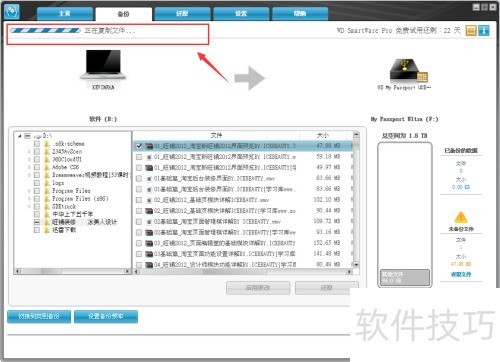The image size is (500, 362).
Task: Click the file copying progress bar
Action: click(45, 31)
